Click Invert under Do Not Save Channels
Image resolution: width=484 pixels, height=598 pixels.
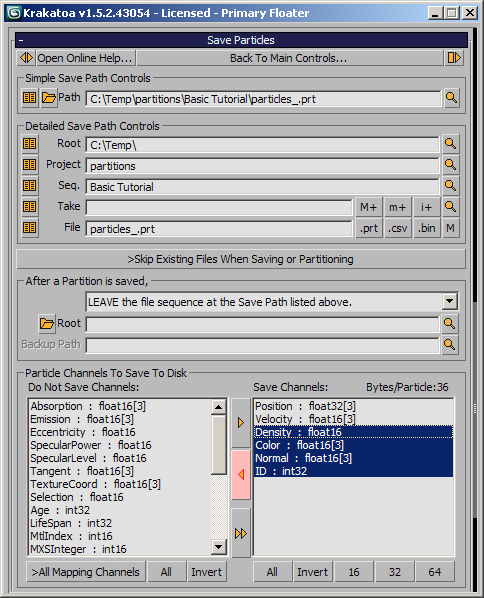pos(206,572)
